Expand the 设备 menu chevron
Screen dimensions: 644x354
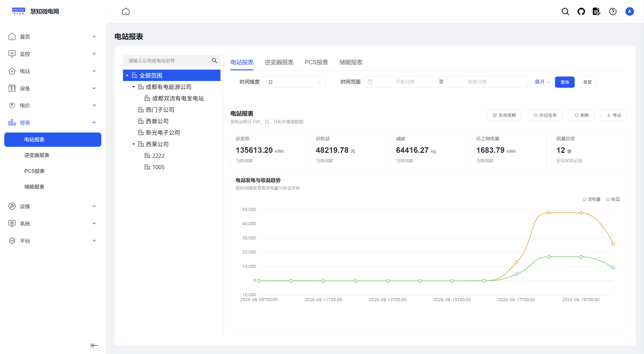click(94, 88)
